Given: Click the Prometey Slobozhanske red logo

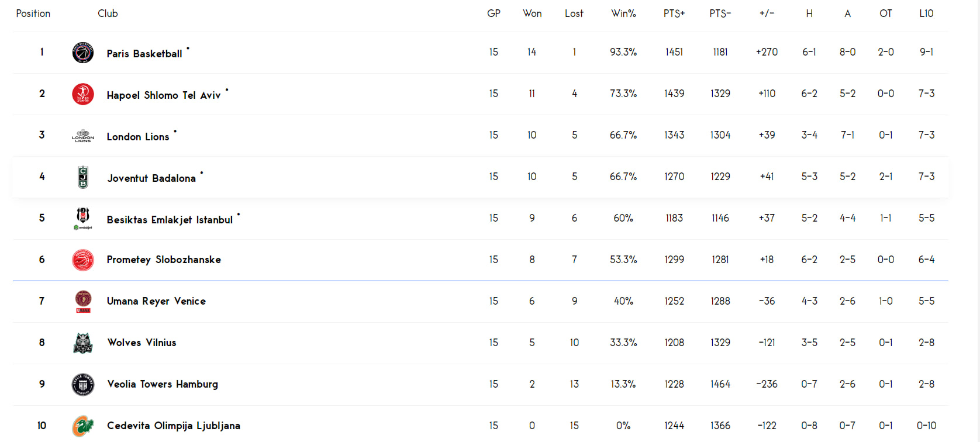Looking at the screenshot, I should tap(83, 260).
